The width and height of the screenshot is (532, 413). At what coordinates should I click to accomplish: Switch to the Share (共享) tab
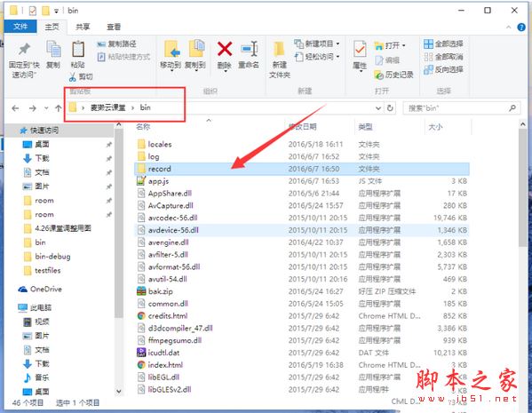(83, 27)
